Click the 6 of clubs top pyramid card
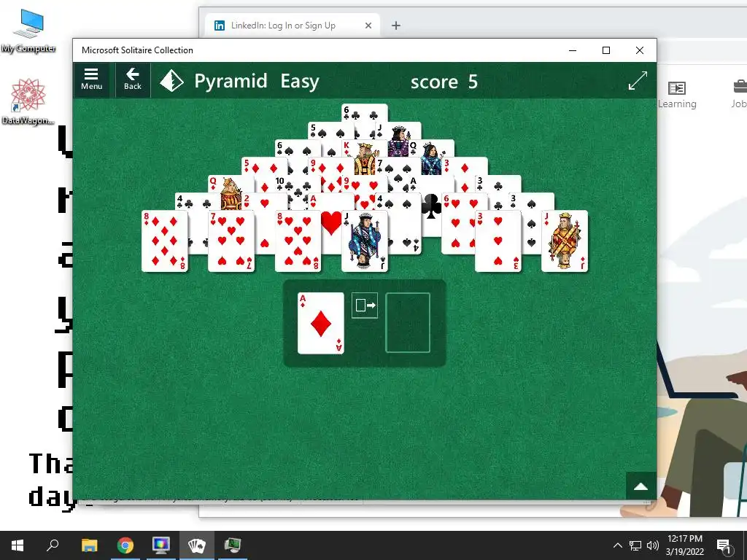This screenshot has height=560, width=747. point(365,112)
